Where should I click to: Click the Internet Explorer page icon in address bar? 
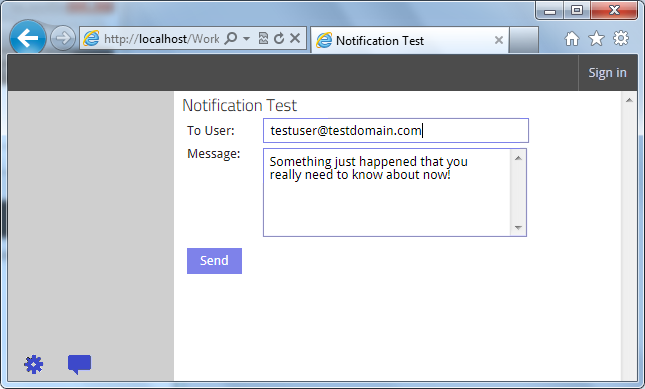(91, 39)
